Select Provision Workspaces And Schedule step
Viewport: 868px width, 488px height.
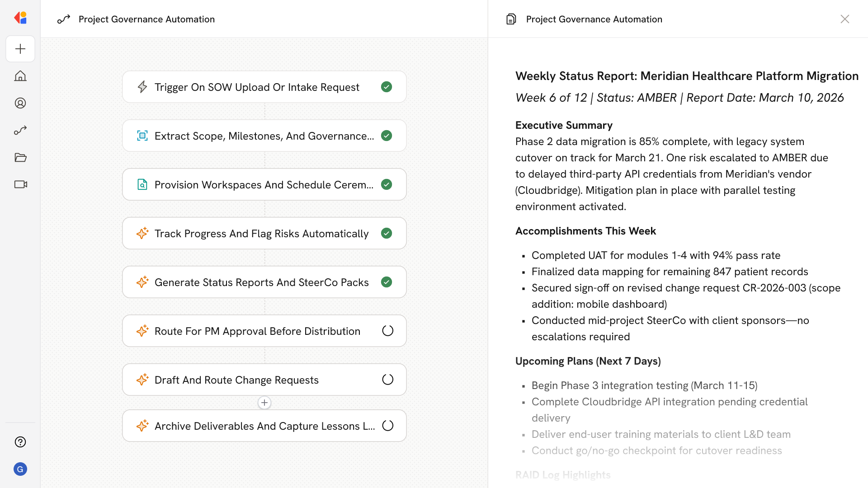click(x=264, y=184)
